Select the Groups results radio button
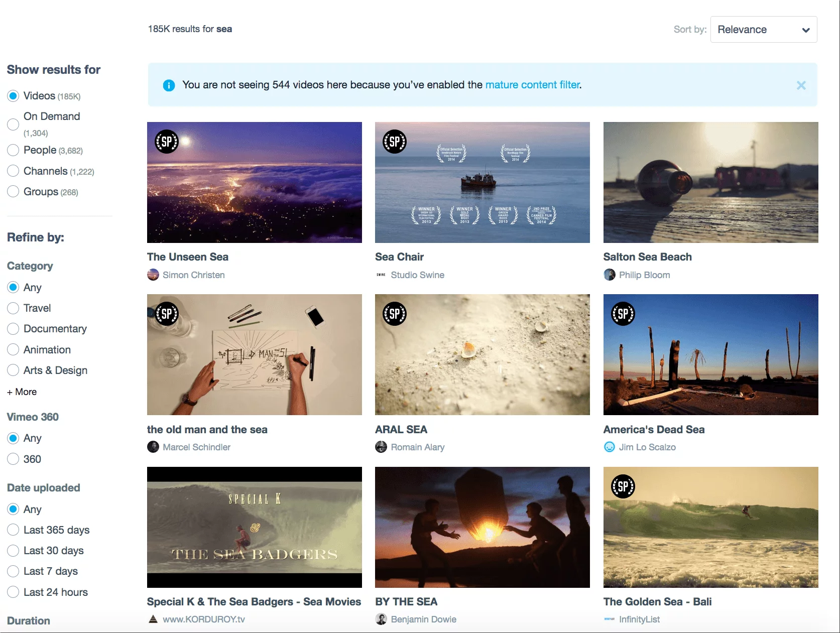 13,192
